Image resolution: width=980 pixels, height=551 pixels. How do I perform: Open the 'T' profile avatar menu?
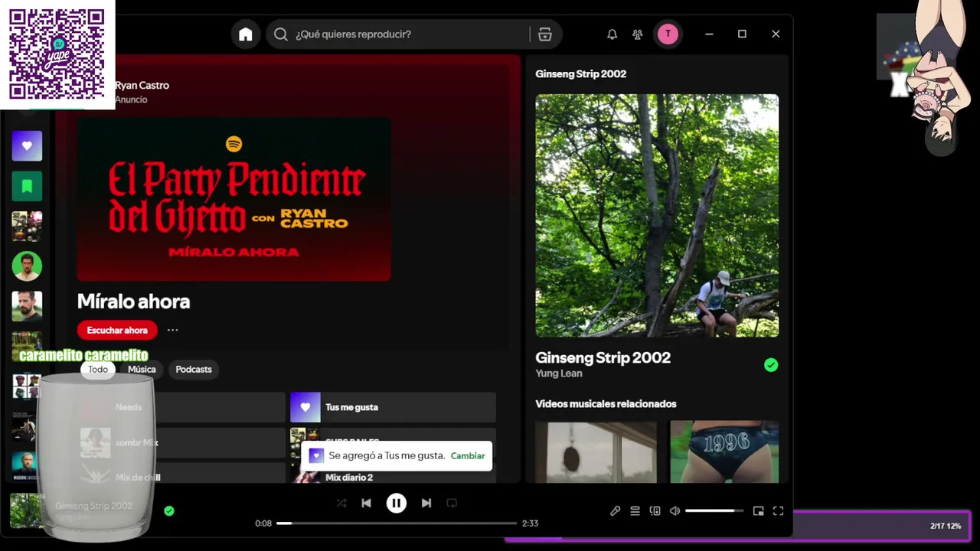point(668,34)
